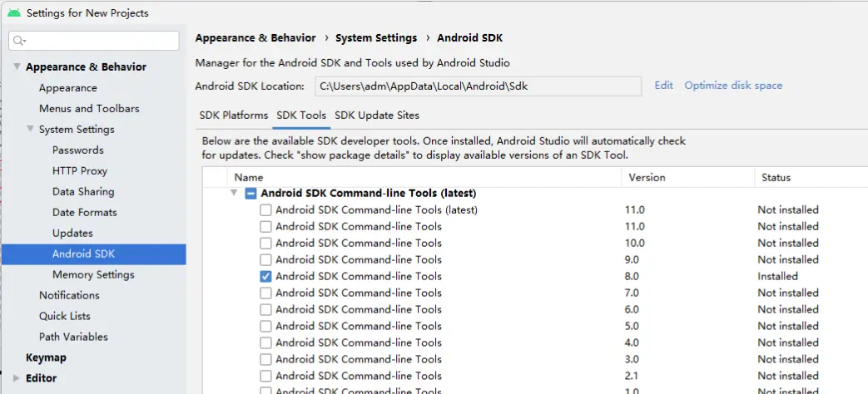
Task: Click the Appearance & Behavior breadcrumb
Action: (255, 38)
